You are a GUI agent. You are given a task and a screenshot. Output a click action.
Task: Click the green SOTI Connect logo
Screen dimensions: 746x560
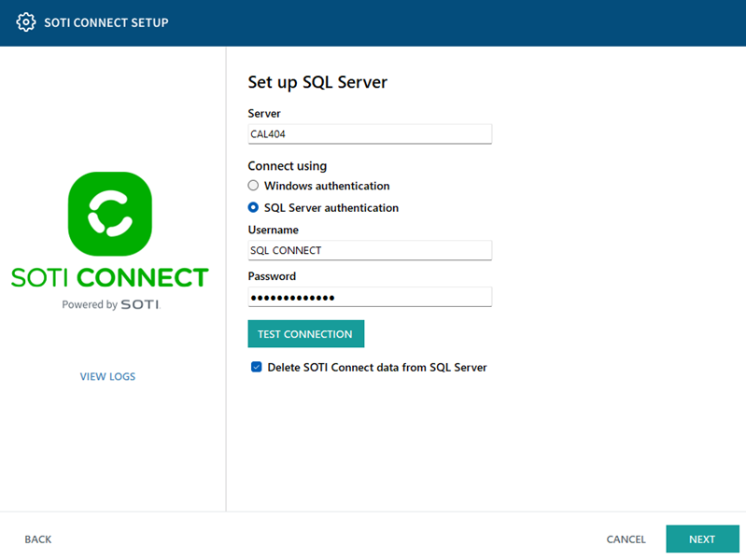pyautogui.click(x=110, y=214)
